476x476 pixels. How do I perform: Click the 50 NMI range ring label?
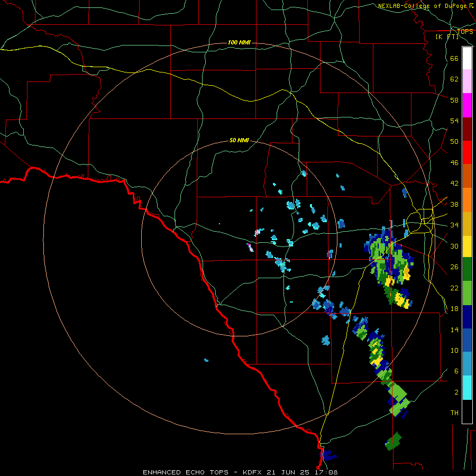point(239,140)
